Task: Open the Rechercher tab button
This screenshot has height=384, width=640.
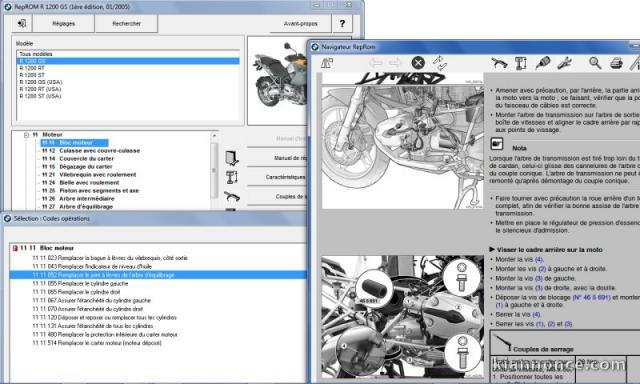Action: (x=126, y=24)
